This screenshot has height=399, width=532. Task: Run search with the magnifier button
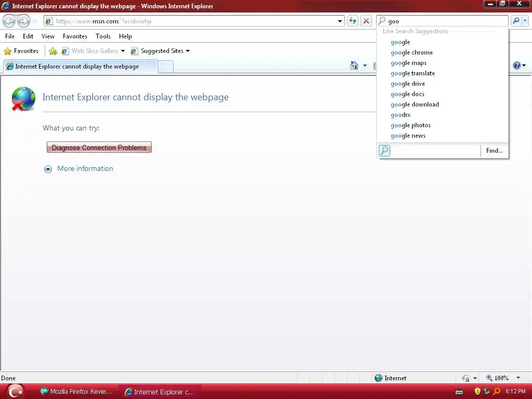(x=516, y=21)
